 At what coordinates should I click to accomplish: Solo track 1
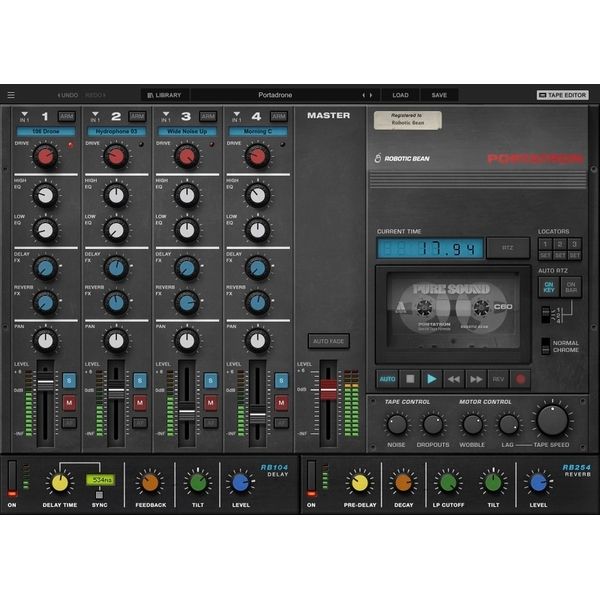click(x=69, y=381)
